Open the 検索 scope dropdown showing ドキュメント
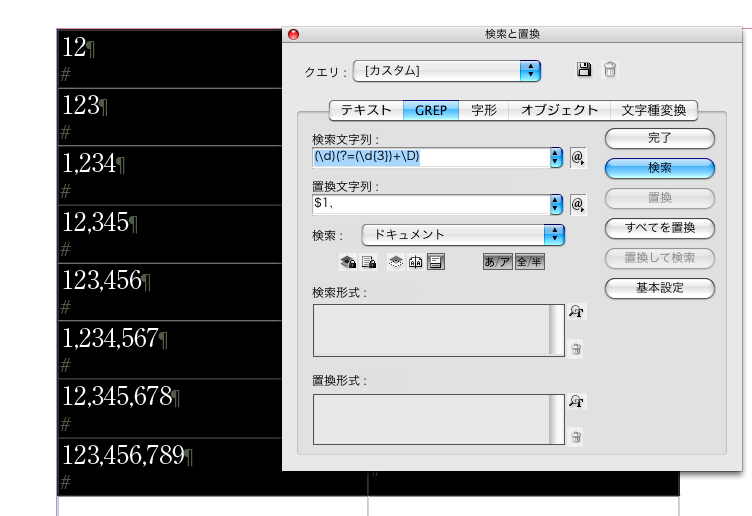Screen dimensions: 752x516 coord(463,235)
